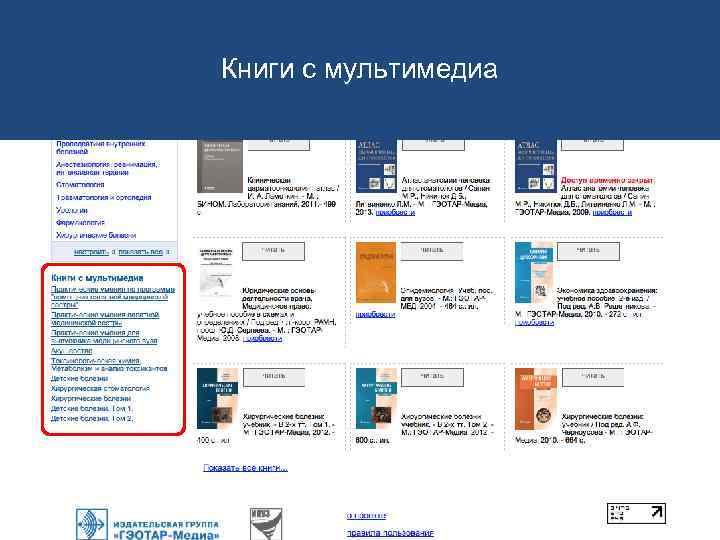
Task: Click приобрести link for 2013 Атлас анатомии
Action: [x=395, y=212]
